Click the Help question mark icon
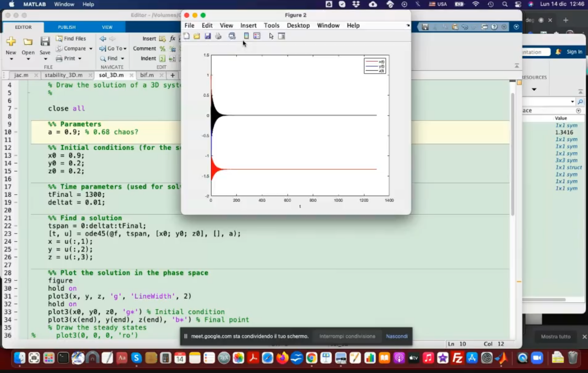Screen dimensions: 588x373 coord(494,27)
